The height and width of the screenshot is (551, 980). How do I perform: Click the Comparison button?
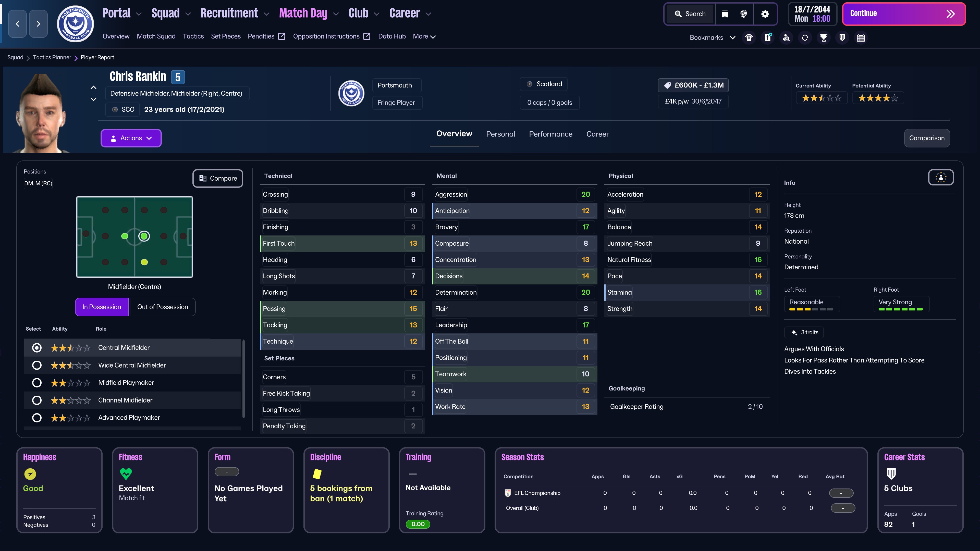(926, 138)
